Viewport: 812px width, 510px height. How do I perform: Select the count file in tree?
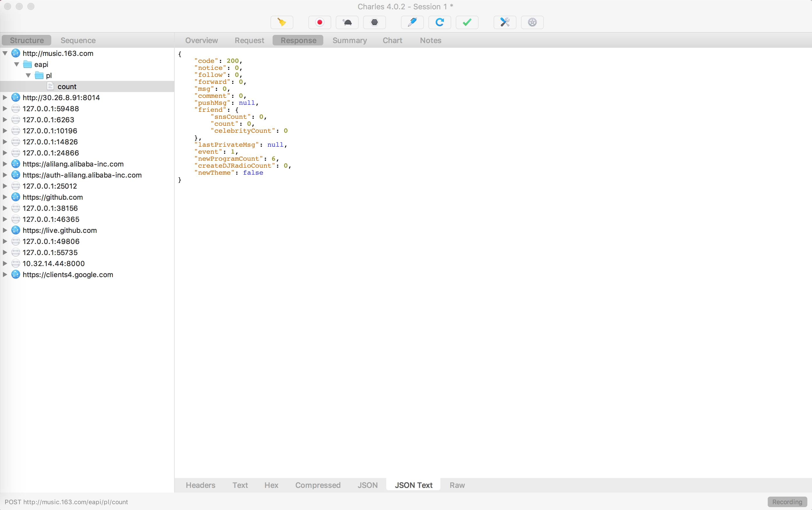(x=67, y=87)
